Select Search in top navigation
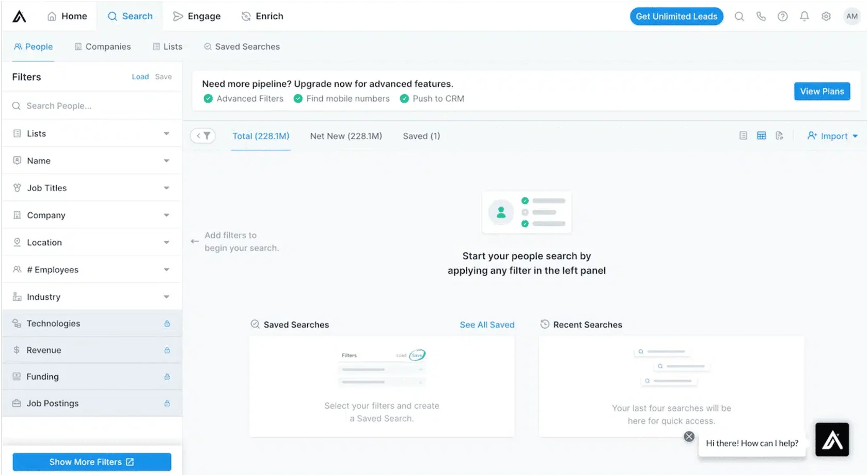Screen dimensions: 868x476 pos(130,17)
